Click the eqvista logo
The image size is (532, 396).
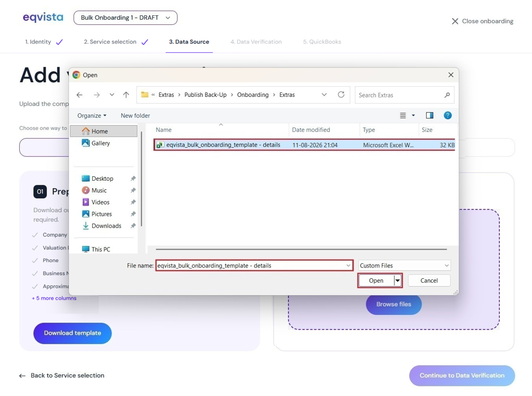(x=43, y=18)
